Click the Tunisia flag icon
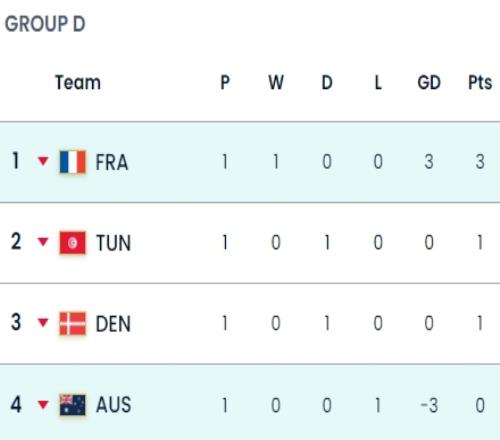The width and height of the screenshot is (500, 440). tap(73, 243)
